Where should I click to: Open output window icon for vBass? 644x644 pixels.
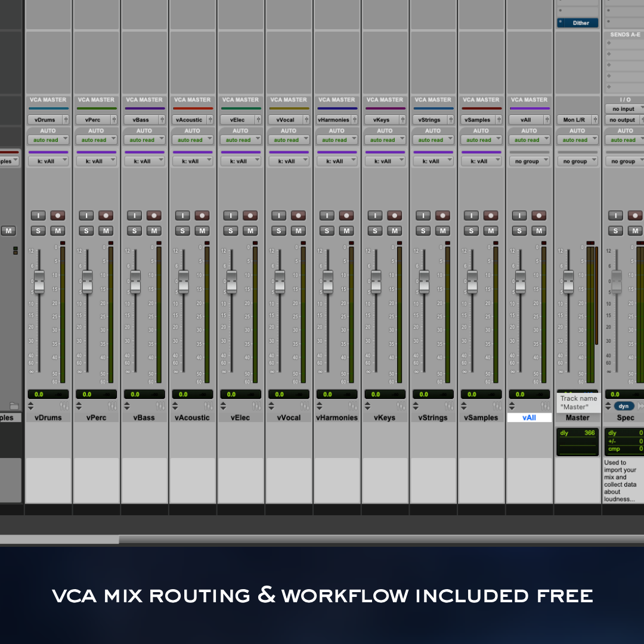(x=160, y=406)
